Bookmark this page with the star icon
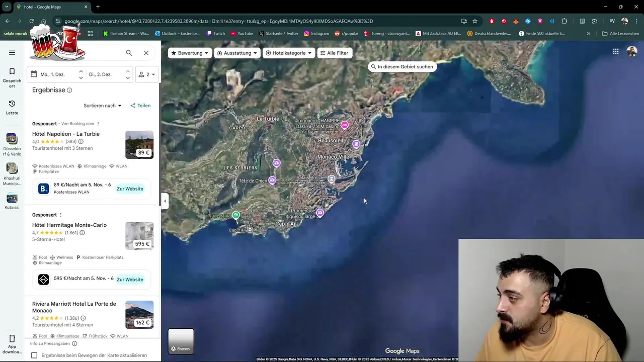The image size is (644, 362). (x=475, y=21)
